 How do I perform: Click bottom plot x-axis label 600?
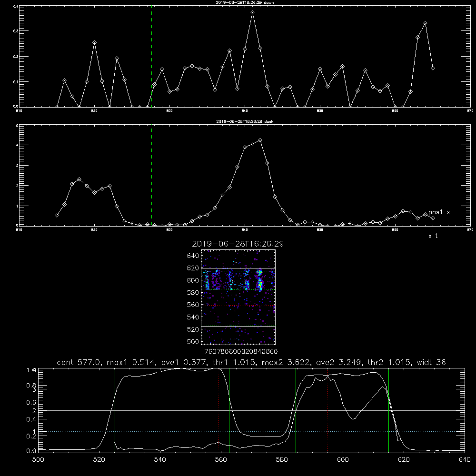[343, 459]
